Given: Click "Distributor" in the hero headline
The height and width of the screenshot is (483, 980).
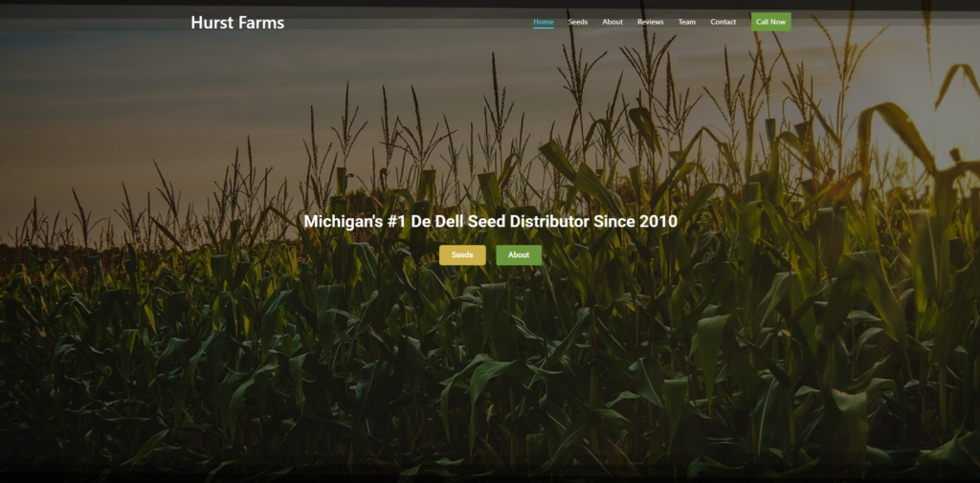Looking at the screenshot, I should [548, 221].
